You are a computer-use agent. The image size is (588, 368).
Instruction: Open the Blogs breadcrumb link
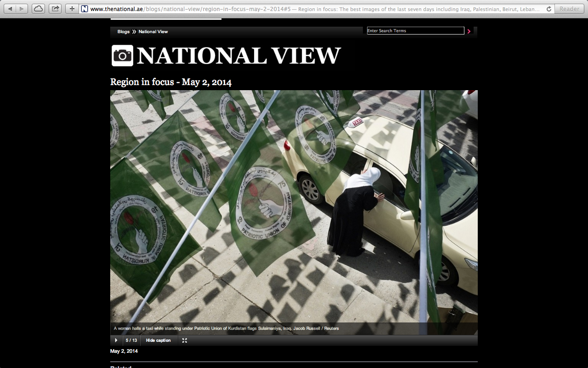pos(123,32)
